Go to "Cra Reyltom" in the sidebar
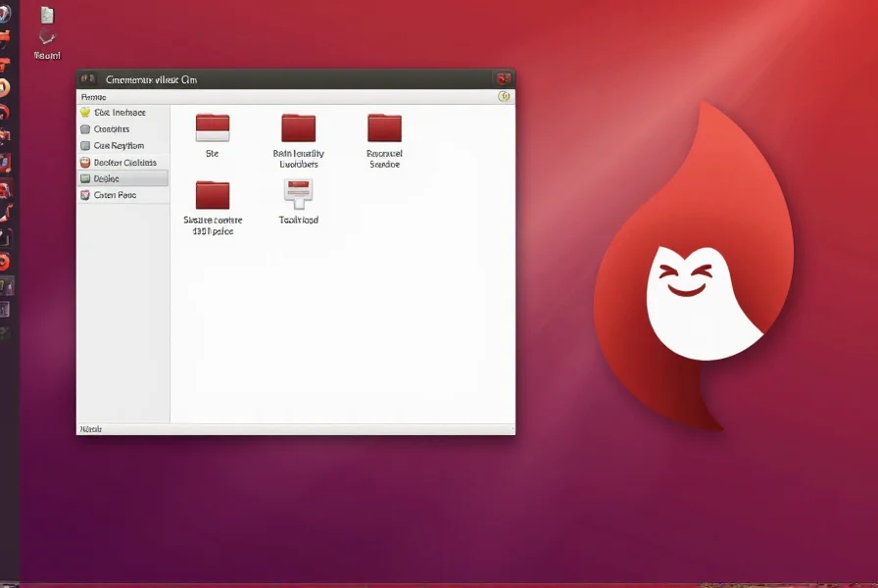Screen dimensions: 878x588 118,146
